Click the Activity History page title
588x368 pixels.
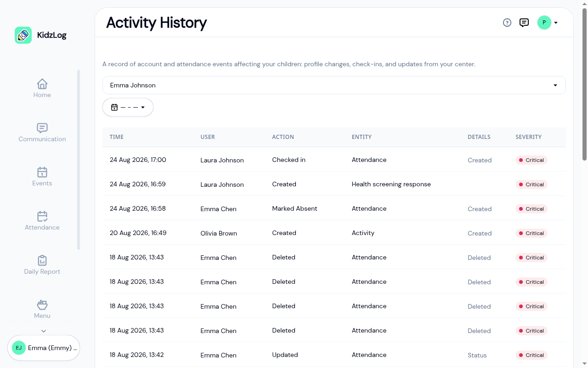[x=157, y=23]
